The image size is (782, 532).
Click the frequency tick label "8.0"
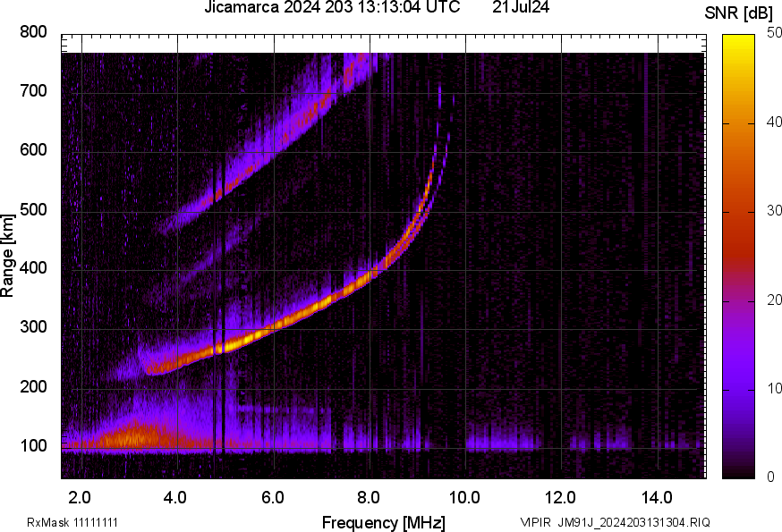(368, 497)
